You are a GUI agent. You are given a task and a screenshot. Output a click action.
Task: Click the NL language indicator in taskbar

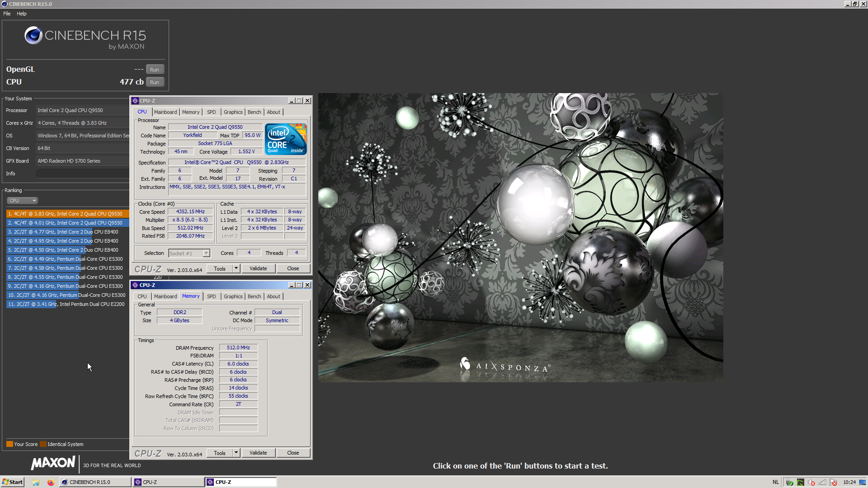click(776, 482)
